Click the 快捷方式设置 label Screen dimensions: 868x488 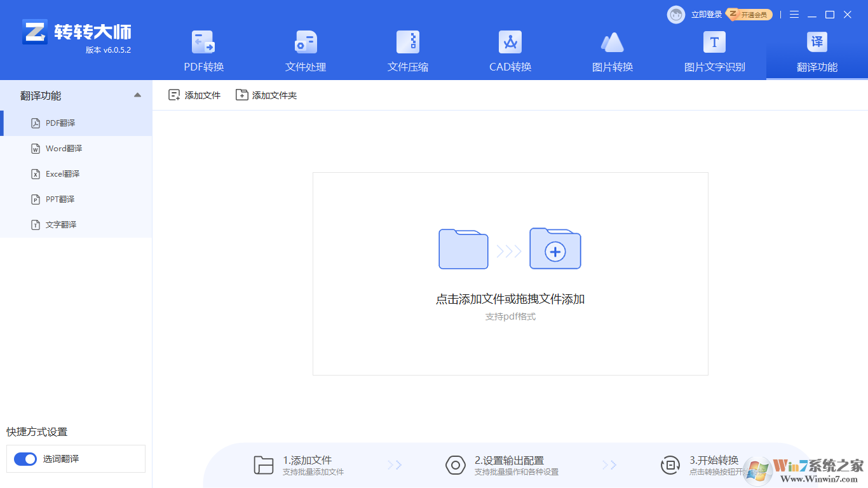[37, 432]
